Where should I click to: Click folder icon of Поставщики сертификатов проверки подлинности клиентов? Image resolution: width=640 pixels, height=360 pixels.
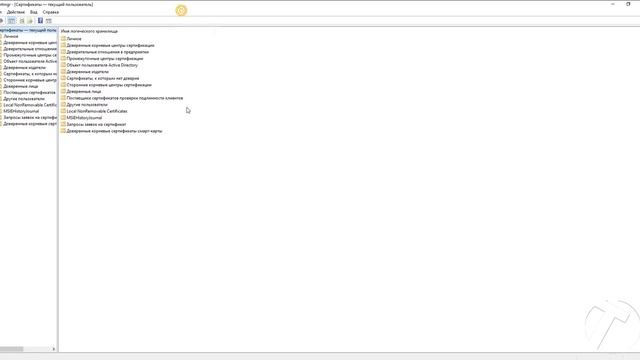[63, 98]
